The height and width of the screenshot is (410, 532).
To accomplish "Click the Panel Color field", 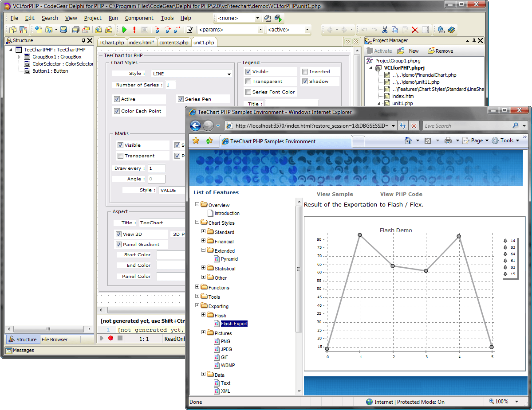I will coord(170,277).
